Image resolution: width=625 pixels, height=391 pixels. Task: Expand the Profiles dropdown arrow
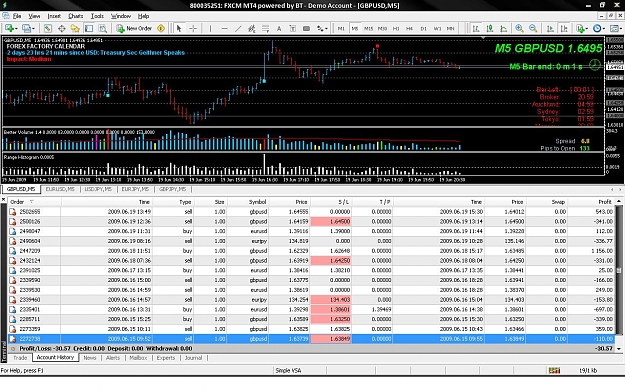33,29
